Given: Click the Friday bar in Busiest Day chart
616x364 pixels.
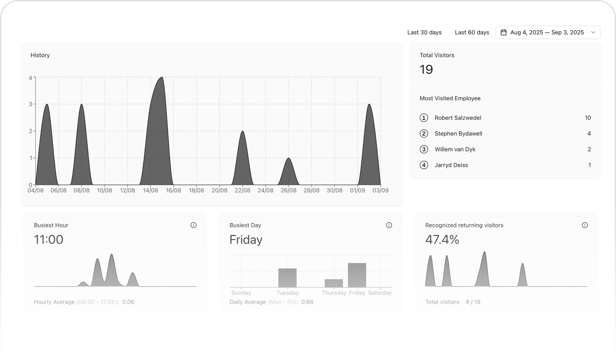Looking at the screenshot, I should (357, 275).
